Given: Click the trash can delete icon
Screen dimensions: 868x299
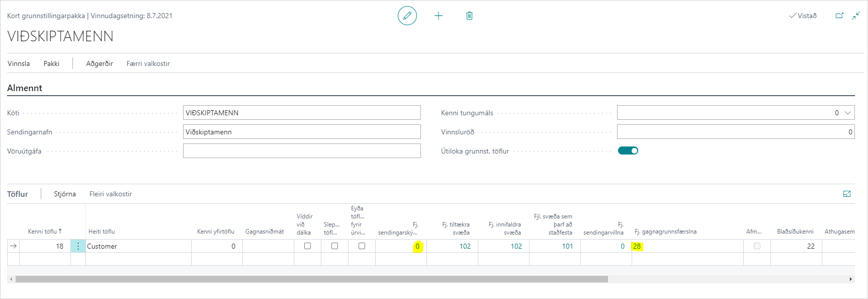Looking at the screenshot, I should [469, 16].
